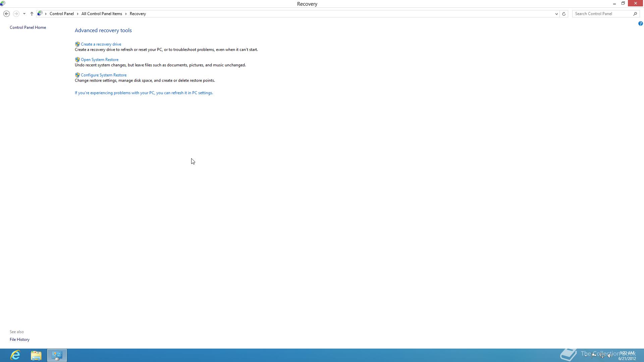
Task: Open the volume speaker tray icon
Action: 610,356
